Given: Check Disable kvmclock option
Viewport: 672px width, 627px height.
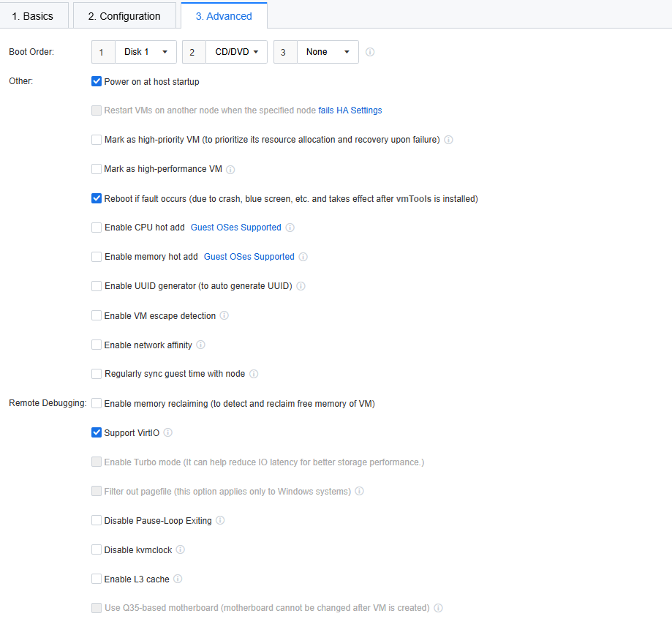Looking at the screenshot, I should pos(97,549).
